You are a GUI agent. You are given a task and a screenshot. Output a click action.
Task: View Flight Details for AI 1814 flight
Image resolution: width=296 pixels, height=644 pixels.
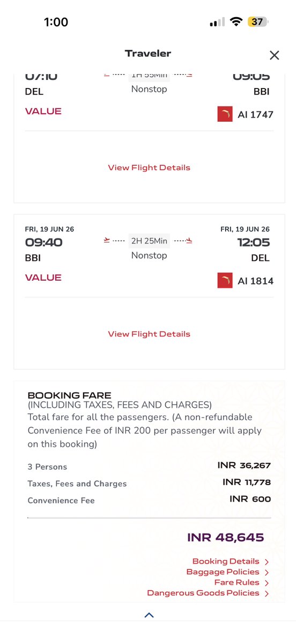coord(149,334)
